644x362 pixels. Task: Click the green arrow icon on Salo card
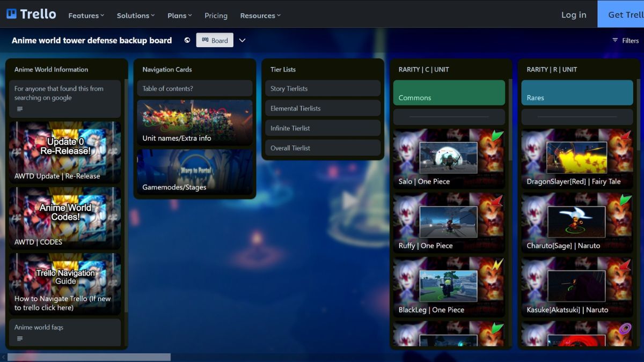(497, 136)
